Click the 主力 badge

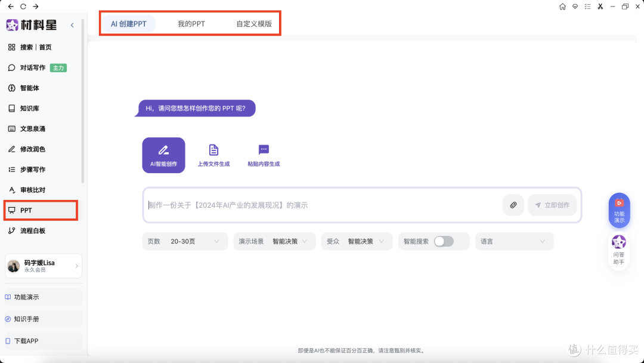[58, 68]
